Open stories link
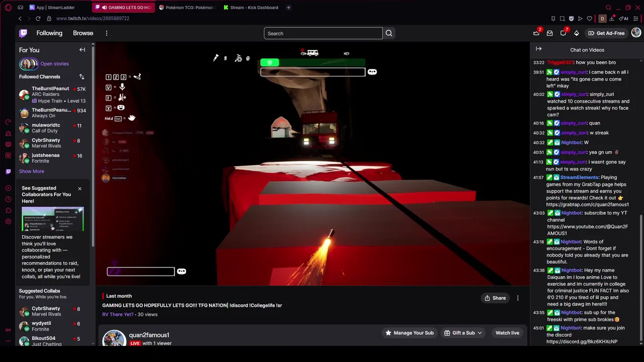644x362 pixels. [54, 64]
